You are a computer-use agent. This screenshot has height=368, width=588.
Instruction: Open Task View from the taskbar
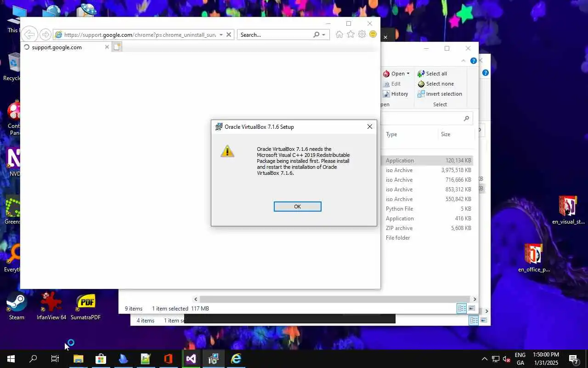click(x=55, y=359)
